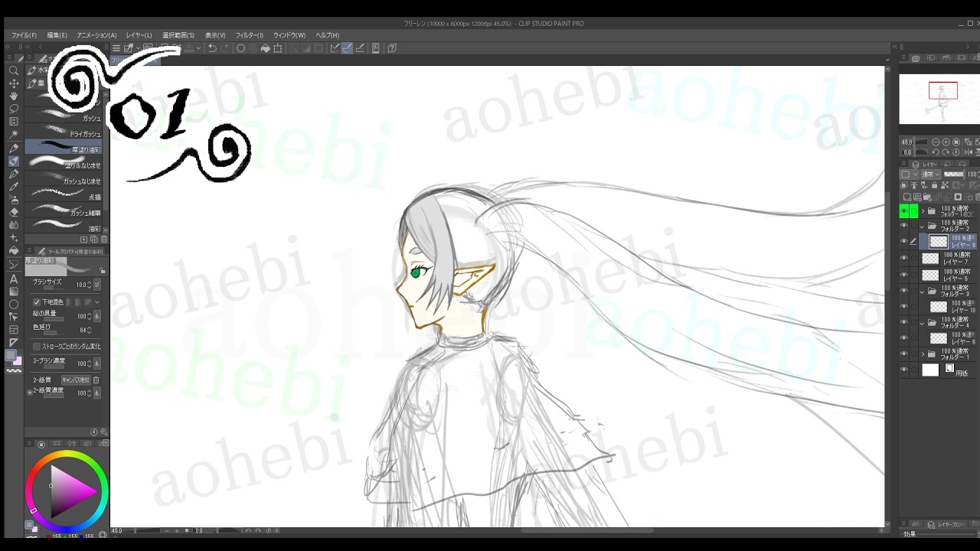This screenshot has width=980, height=551.
Task: Collapse フォルダー 3 folder
Action: pos(923,291)
